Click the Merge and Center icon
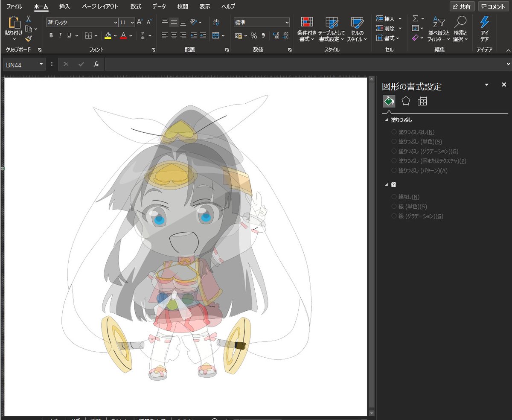 pyautogui.click(x=215, y=35)
